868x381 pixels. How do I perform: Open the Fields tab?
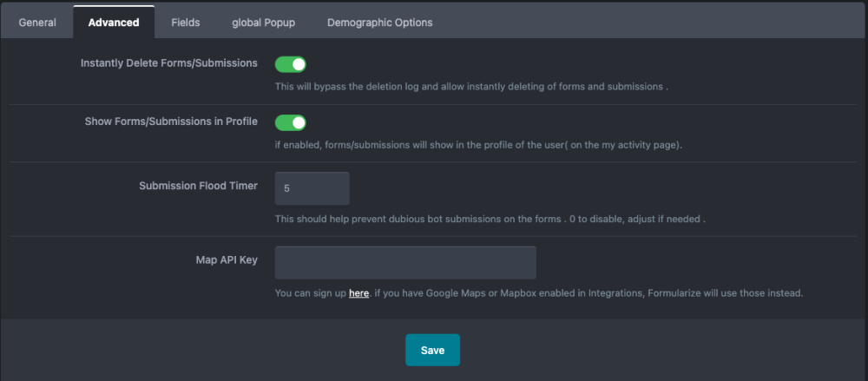click(186, 23)
